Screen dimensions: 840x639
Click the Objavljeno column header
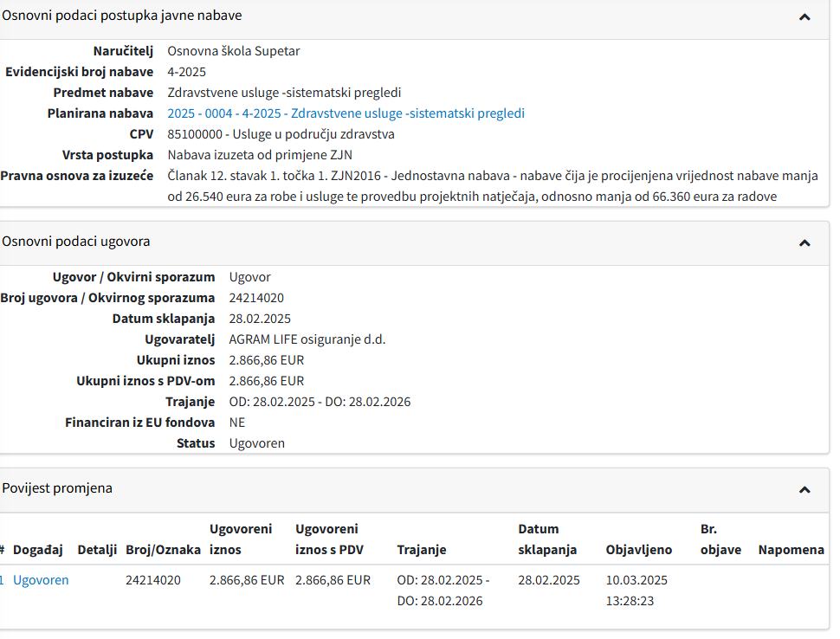coord(639,550)
